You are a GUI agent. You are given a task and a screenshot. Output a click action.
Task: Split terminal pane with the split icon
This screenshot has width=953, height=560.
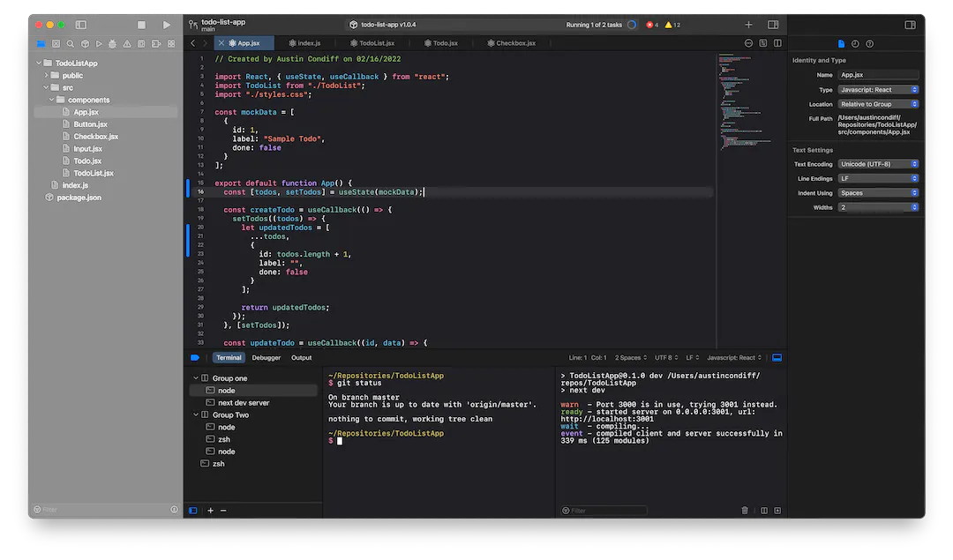click(764, 511)
